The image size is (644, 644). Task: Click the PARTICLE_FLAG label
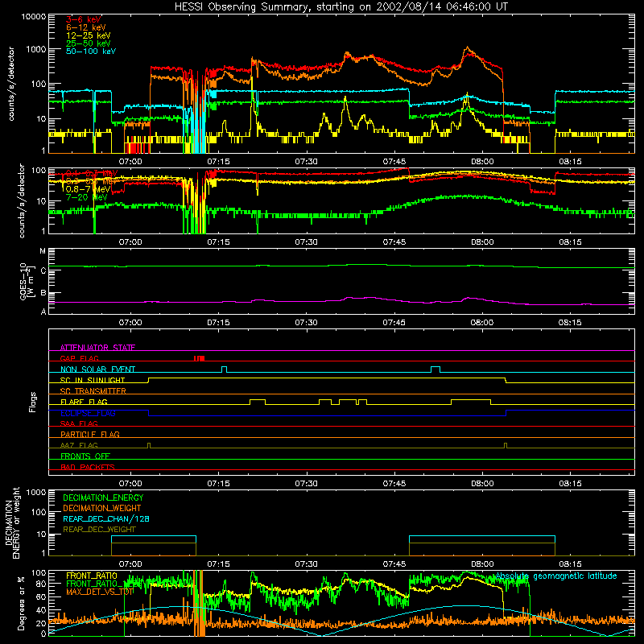(x=90, y=434)
